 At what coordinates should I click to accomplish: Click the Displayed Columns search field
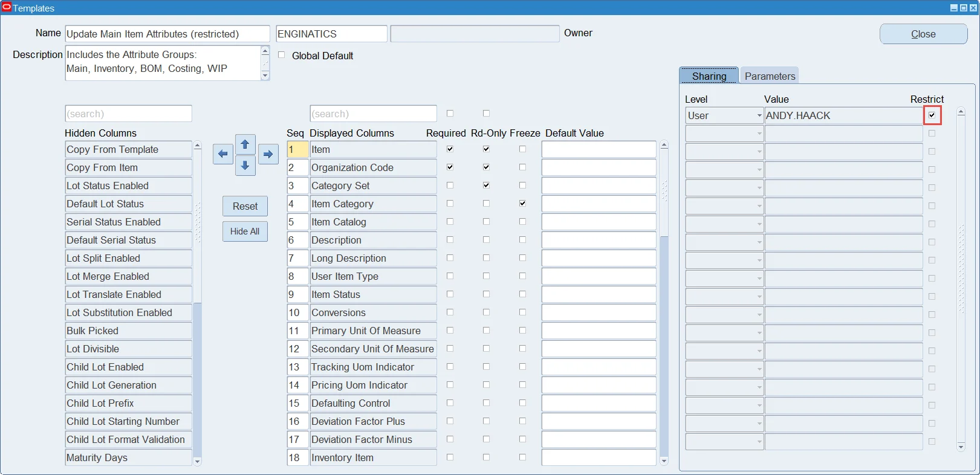tap(373, 114)
